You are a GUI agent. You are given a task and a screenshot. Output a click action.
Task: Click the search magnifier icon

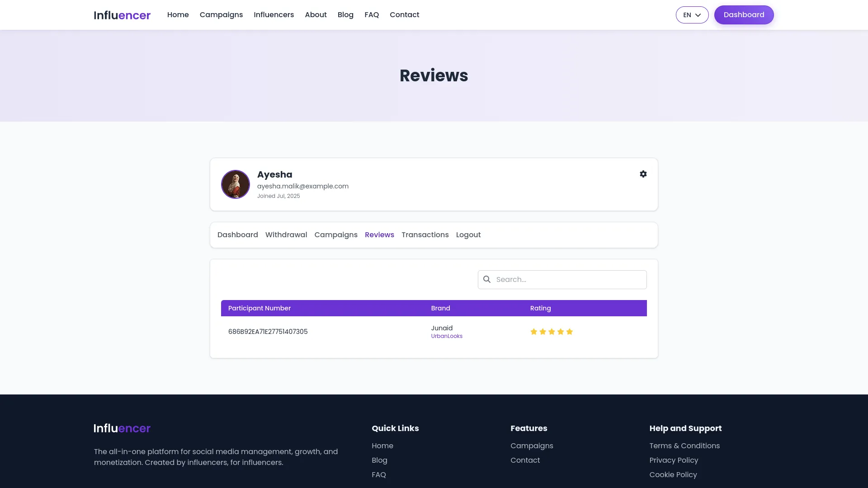pos(487,279)
